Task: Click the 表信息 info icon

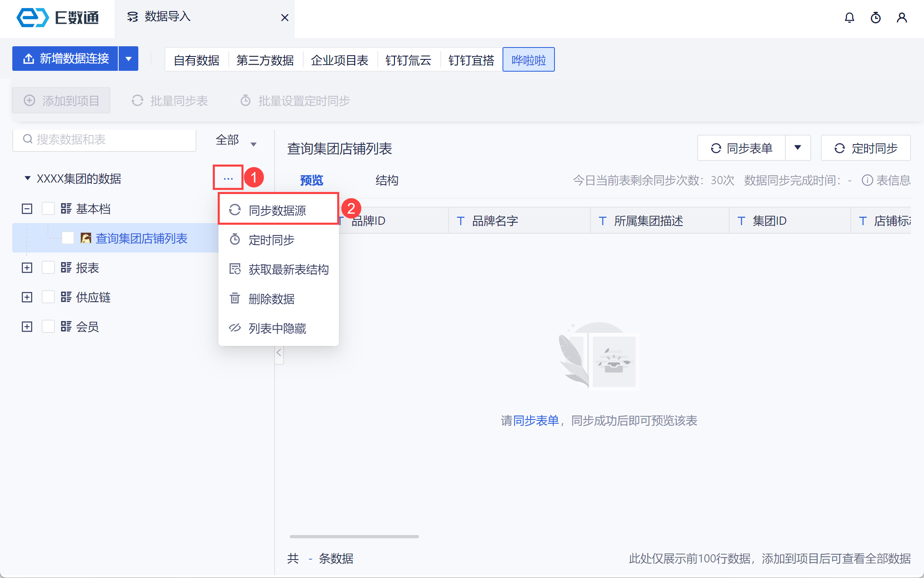Action: pos(867,180)
